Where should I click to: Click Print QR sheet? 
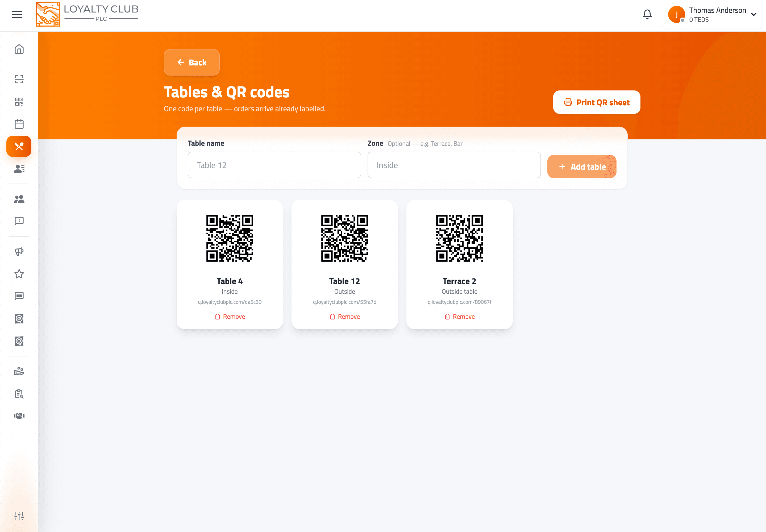pos(596,102)
